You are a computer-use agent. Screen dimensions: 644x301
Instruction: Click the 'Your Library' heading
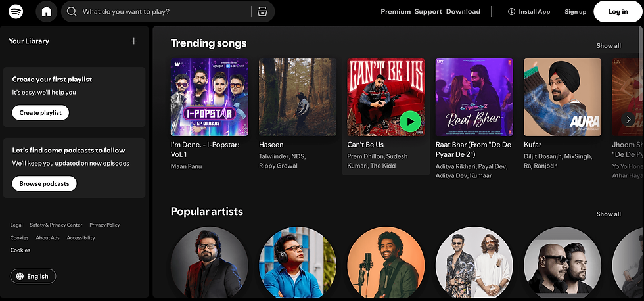(x=29, y=41)
